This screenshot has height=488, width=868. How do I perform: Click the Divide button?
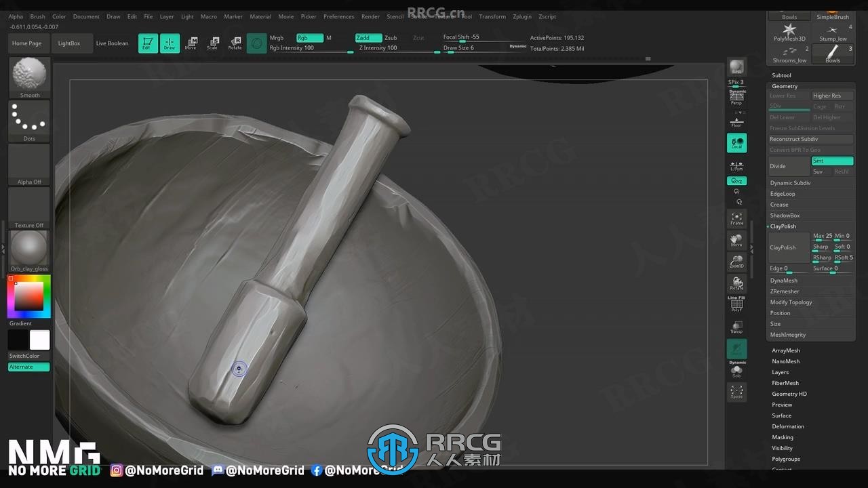click(x=789, y=166)
